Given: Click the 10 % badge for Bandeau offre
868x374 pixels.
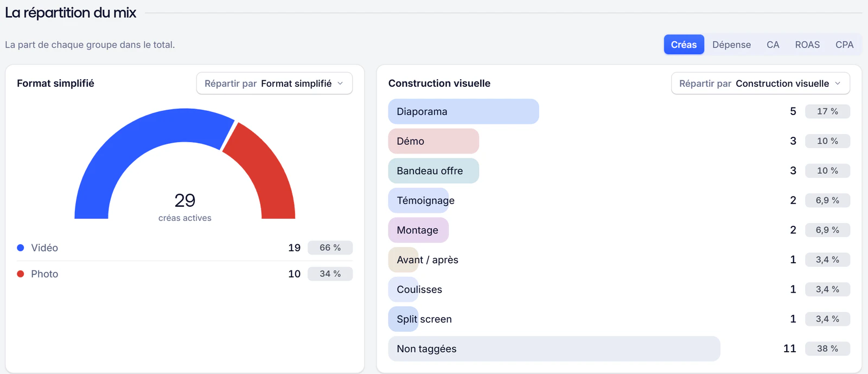Looking at the screenshot, I should 827,171.
